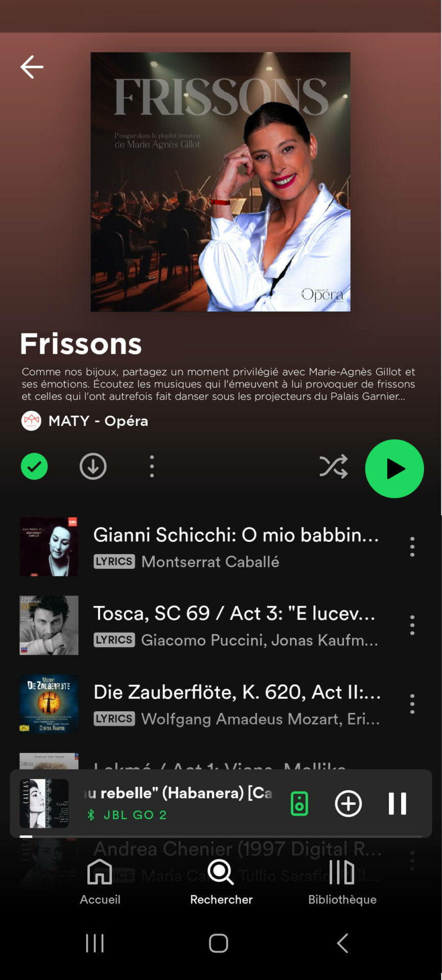Download the Frissons playlist
This screenshot has width=442, height=980.
click(x=93, y=466)
